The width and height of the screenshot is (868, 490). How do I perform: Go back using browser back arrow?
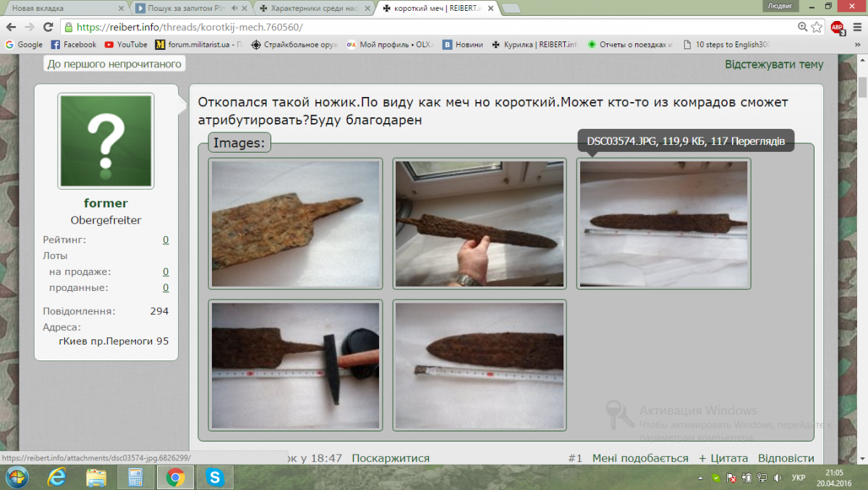[11, 27]
